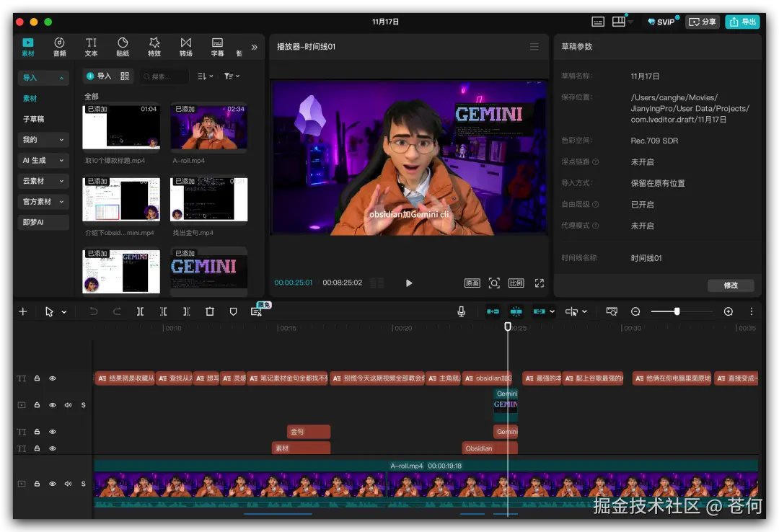Click the 导出 export button
779x532 pixels.
(x=742, y=22)
